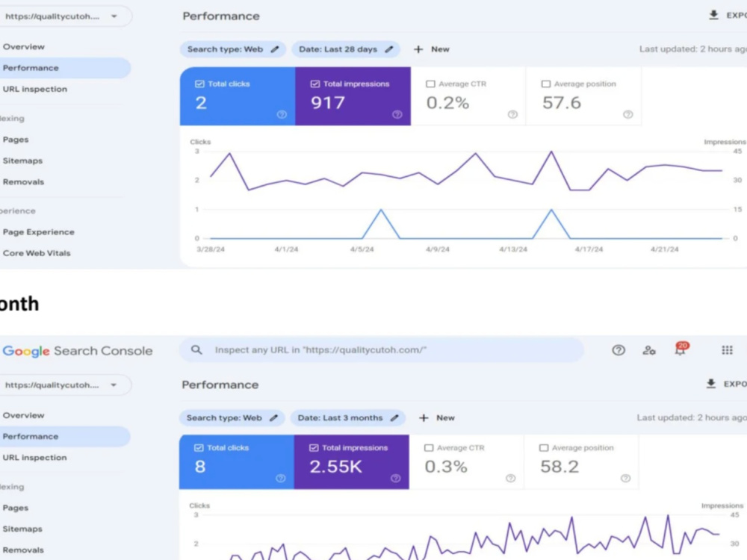The image size is (747, 560).
Task: Open notifications bell with red badge
Action: click(x=681, y=349)
